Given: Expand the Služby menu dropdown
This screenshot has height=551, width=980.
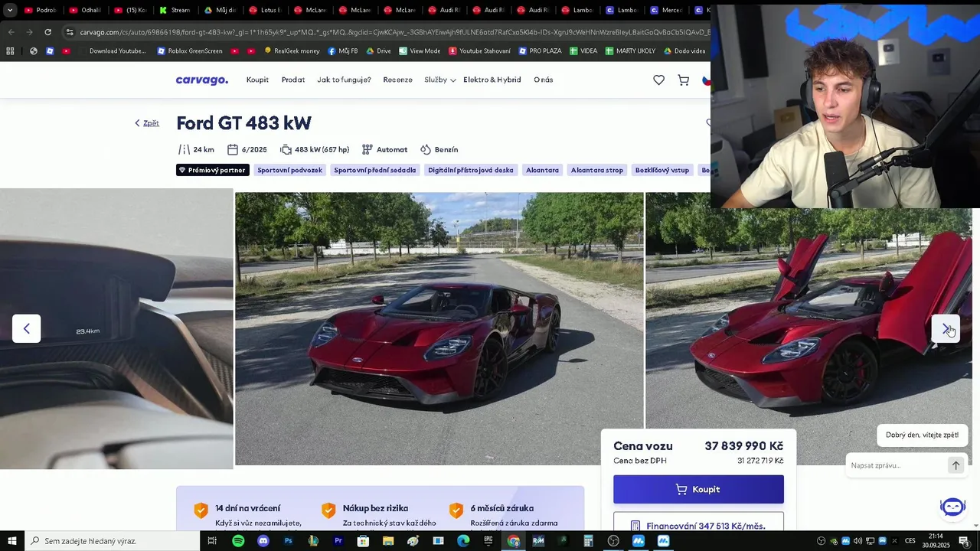Looking at the screenshot, I should coord(440,80).
